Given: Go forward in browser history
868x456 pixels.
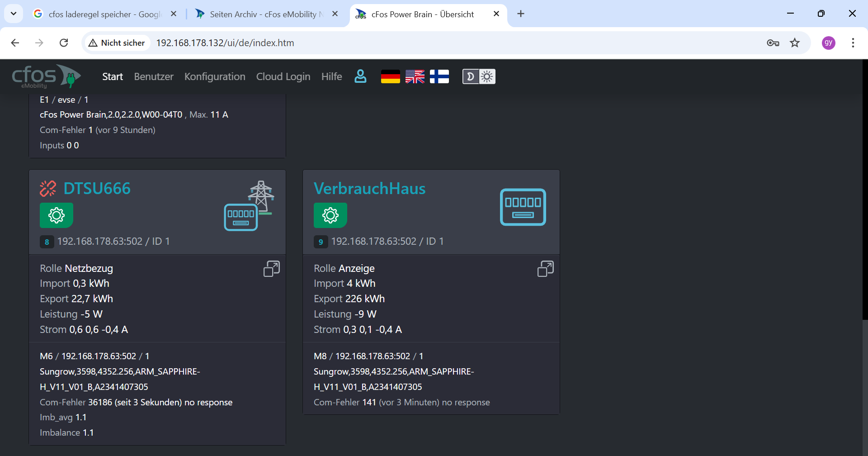Looking at the screenshot, I should [x=39, y=43].
